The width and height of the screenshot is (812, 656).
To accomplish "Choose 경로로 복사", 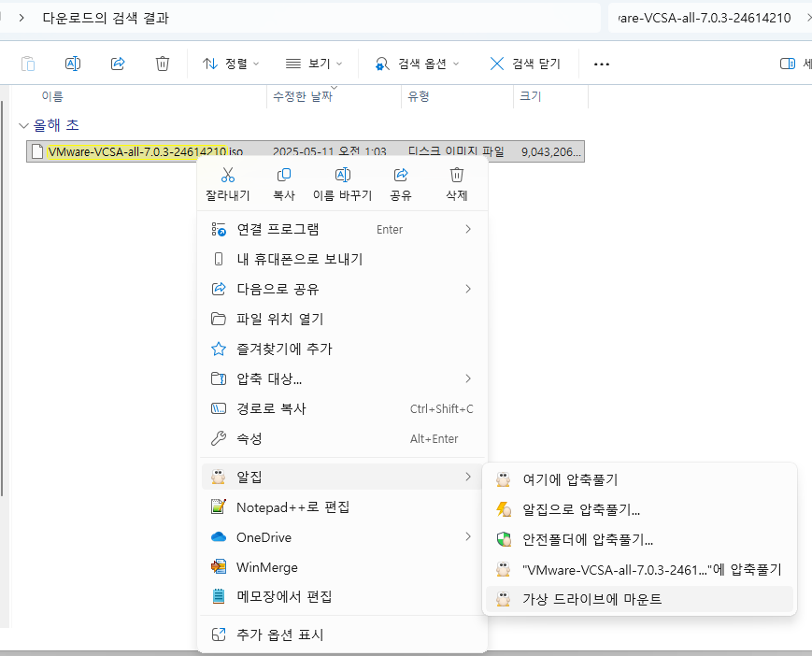I will click(x=342, y=408).
